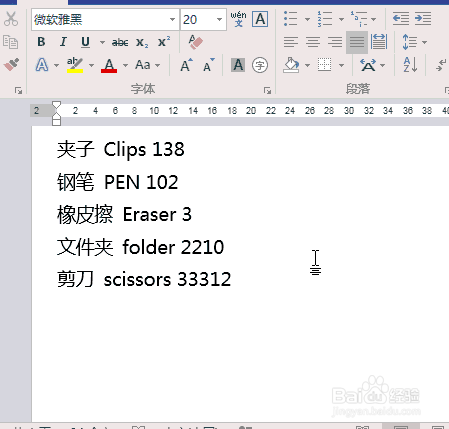Open borders dropdown arrow
Viewport: 449px width, 429px height.
341,65
